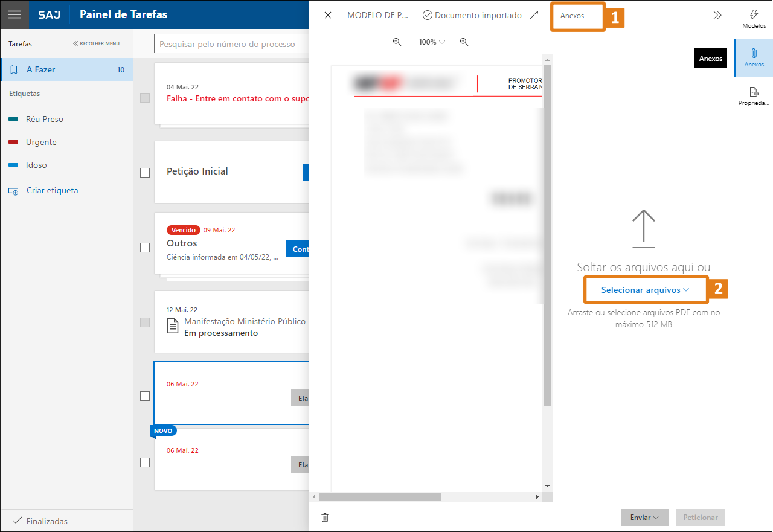
Task: Select A Fazer task list
Action: tap(66, 70)
